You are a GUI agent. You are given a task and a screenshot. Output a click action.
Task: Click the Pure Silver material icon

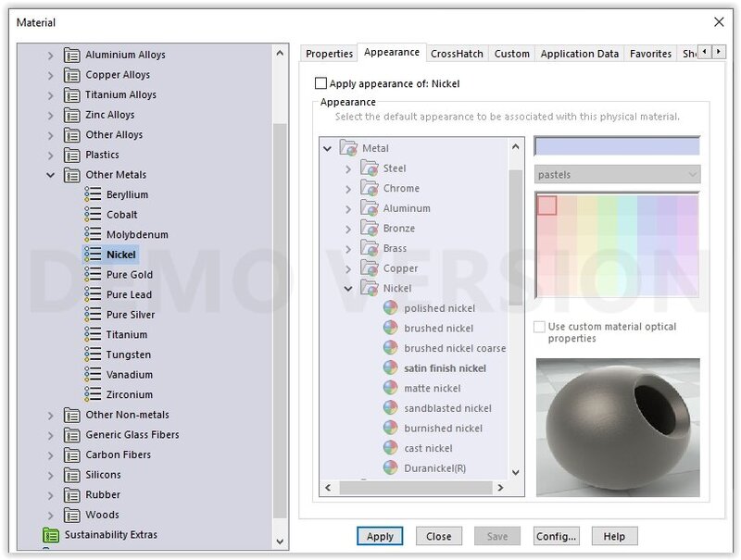point(93,315)
